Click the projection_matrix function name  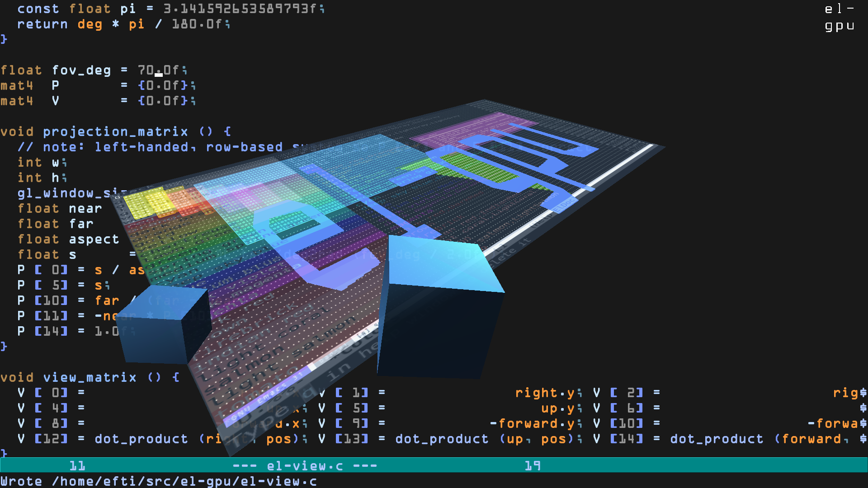click(115, 131)
